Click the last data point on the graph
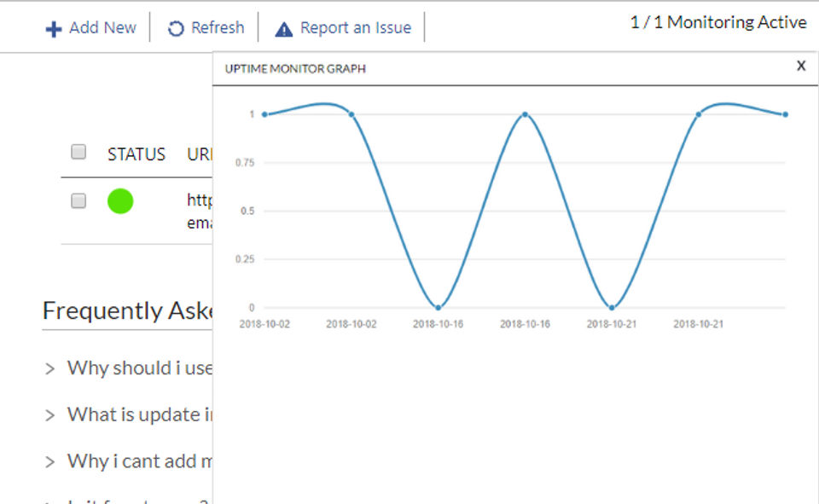819x504 pixels. (x=785, y=114)
